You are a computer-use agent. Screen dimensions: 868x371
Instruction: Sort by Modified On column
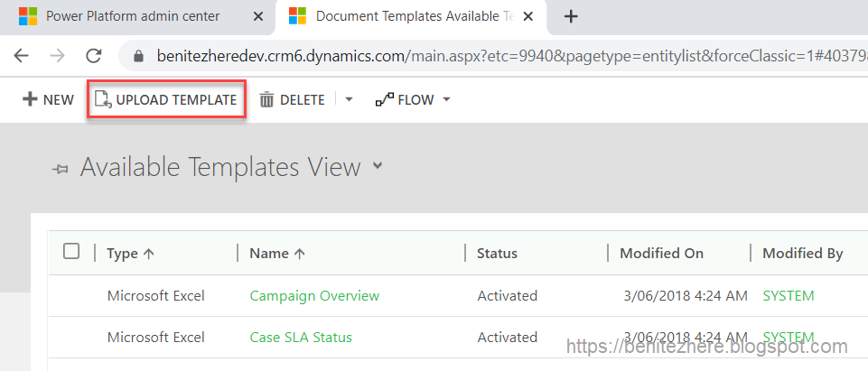pos(661,254)
